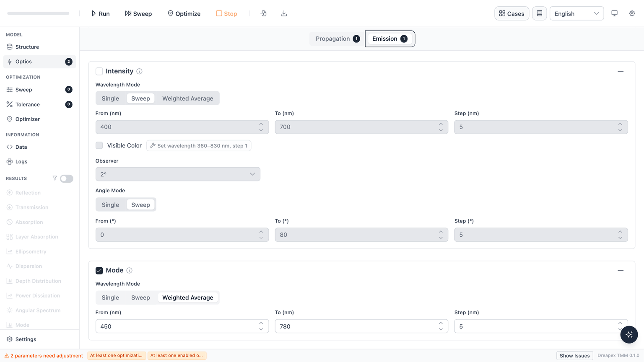644x362 pixels.
Task: Click the Optimize button
Action: click(184, 13)
